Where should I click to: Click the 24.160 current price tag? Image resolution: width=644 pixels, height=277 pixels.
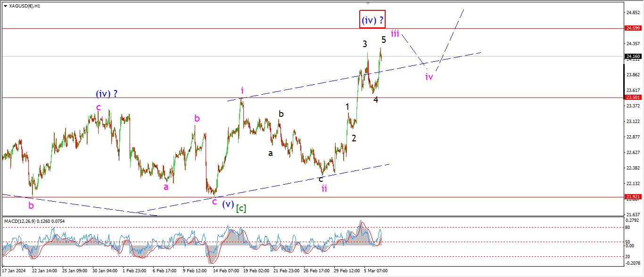pyautogui.click(x=632, y=57)
